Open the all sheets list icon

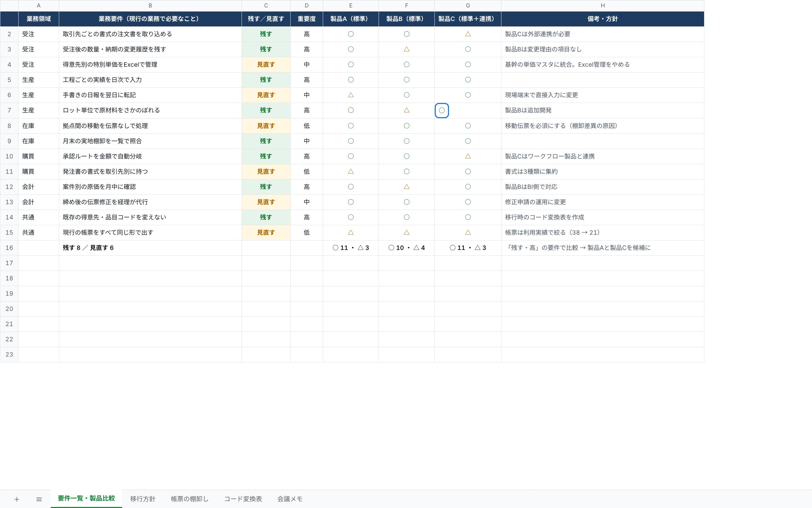pos(39,499)
